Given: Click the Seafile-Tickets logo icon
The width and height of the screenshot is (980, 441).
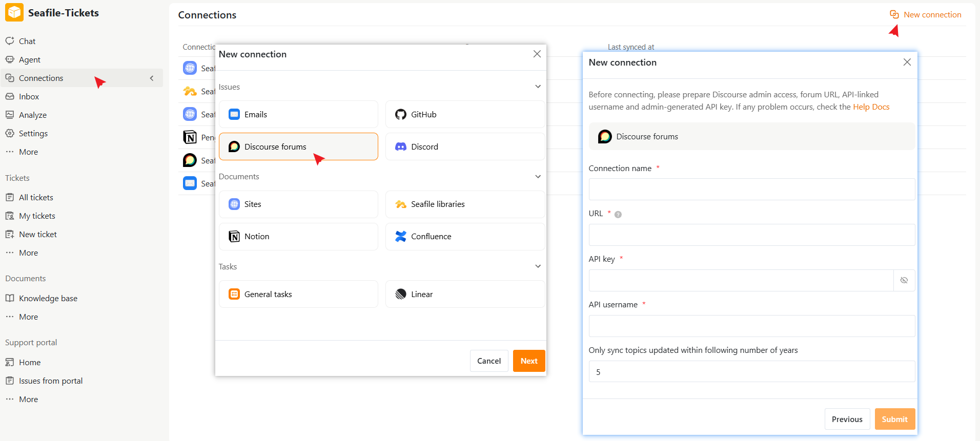Looking at the screenshot, I should tap(14, 13).
